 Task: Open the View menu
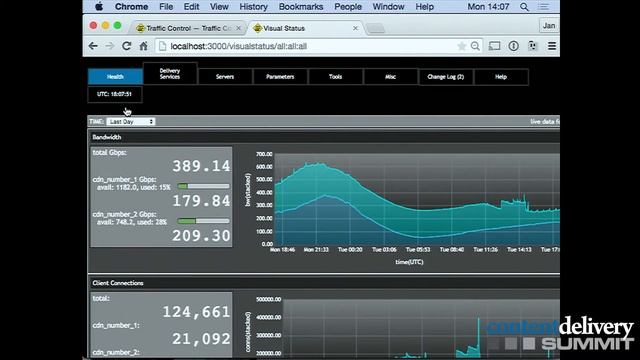(x=219, y=7)
